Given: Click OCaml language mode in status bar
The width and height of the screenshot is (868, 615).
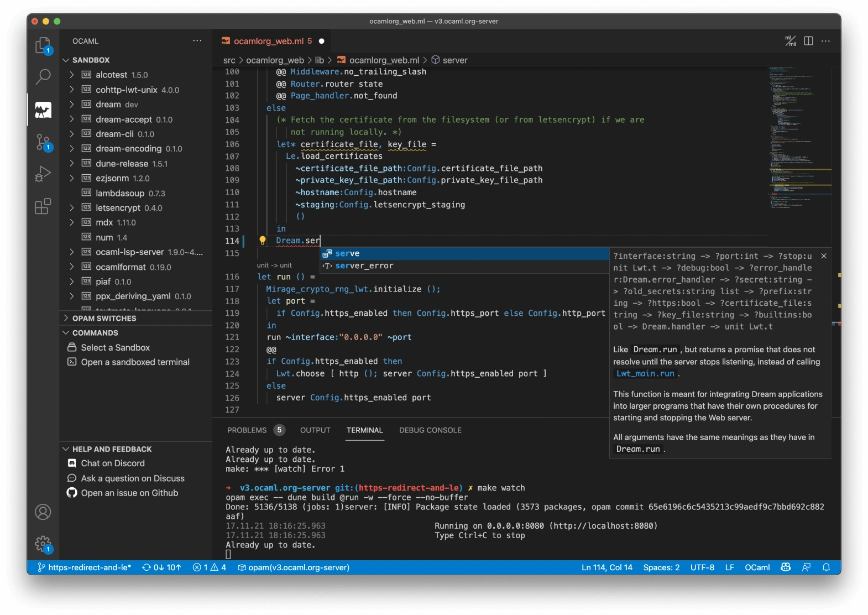Looking at the screenshot, I should (x=757, y=567).
